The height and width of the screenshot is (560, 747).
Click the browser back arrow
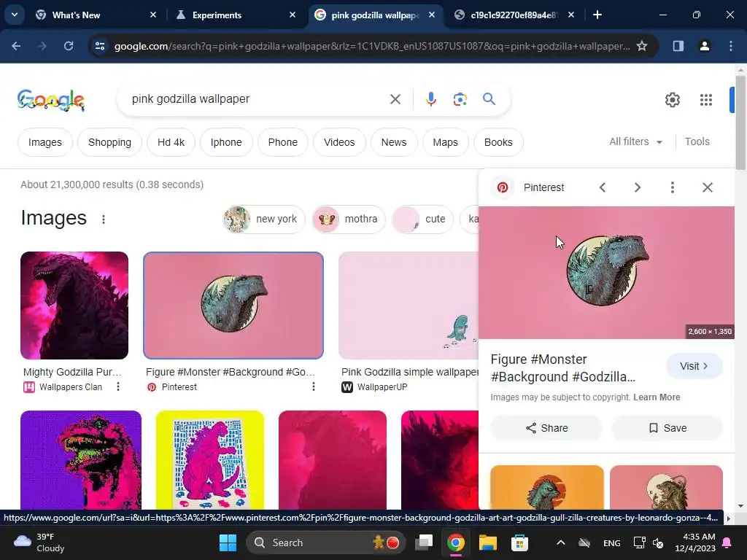16,46
